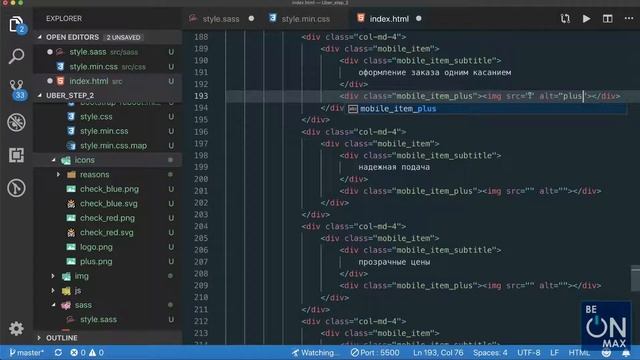Viewport: 640px width, 360px height.
Task: Open style.css file in explorer
Action: (96, 117)
